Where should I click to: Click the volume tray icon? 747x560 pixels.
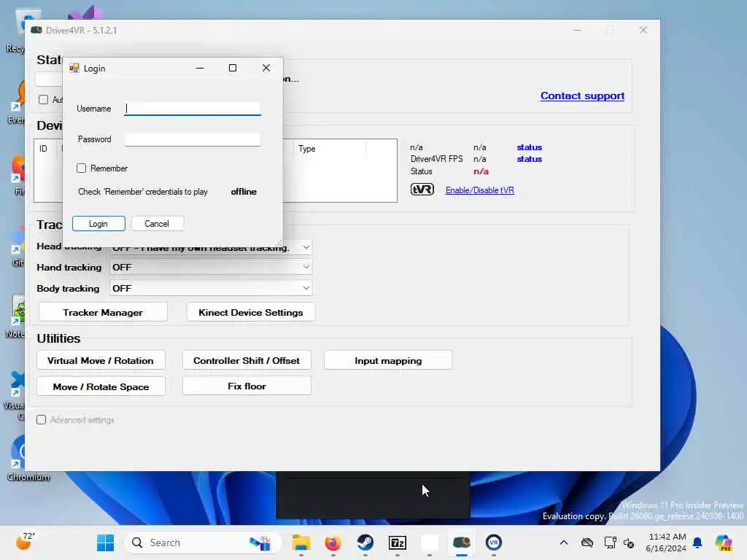point(629,542)
